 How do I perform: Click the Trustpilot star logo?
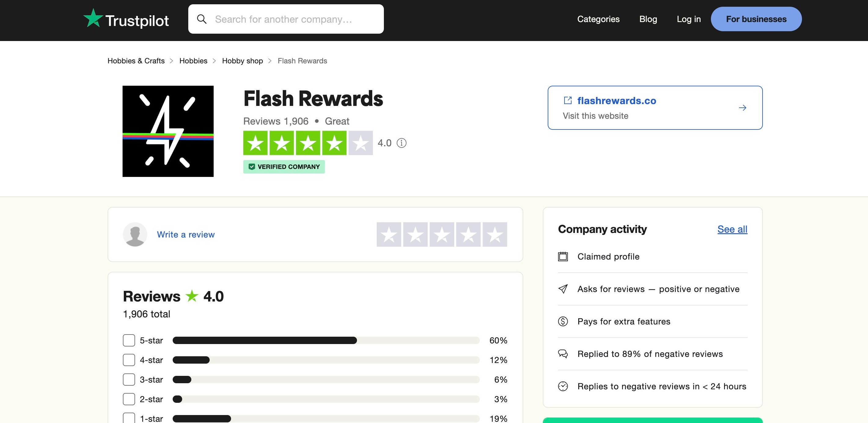pos(93,18)
